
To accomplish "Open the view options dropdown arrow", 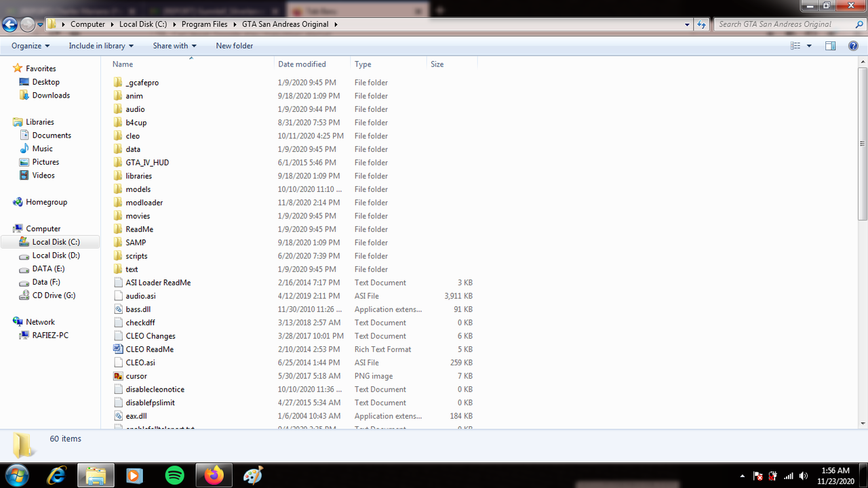I will 810,46.
